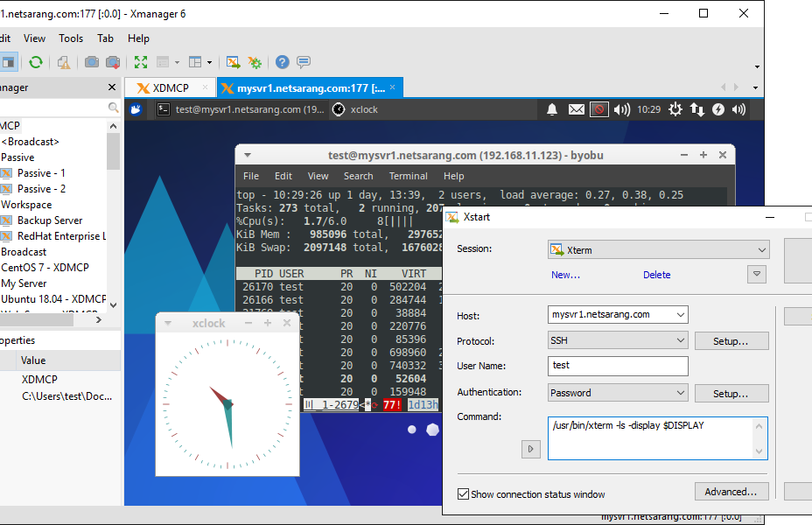Screen dimensions: 812x525
Task: Select the My Server session entry
Action: (24, 283)
